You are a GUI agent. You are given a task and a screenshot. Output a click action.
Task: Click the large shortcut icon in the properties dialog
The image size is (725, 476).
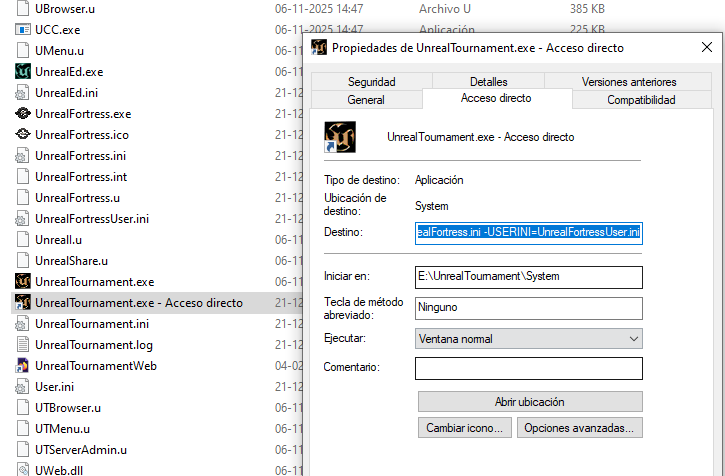[340, 137]
